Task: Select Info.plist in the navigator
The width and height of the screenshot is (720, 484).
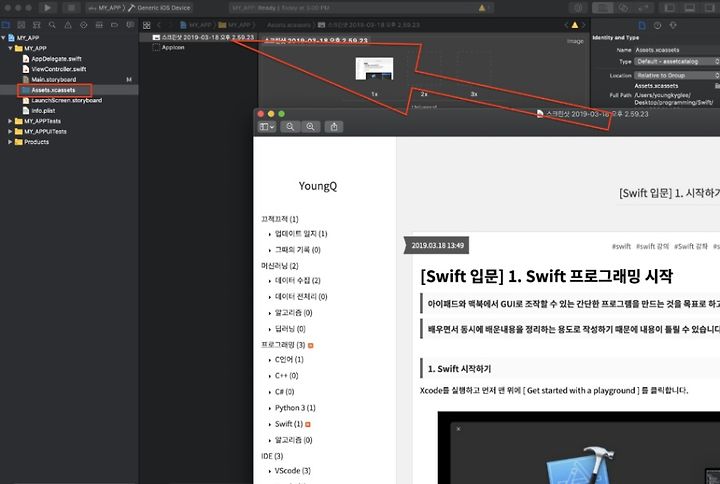Action: (43, 111)
